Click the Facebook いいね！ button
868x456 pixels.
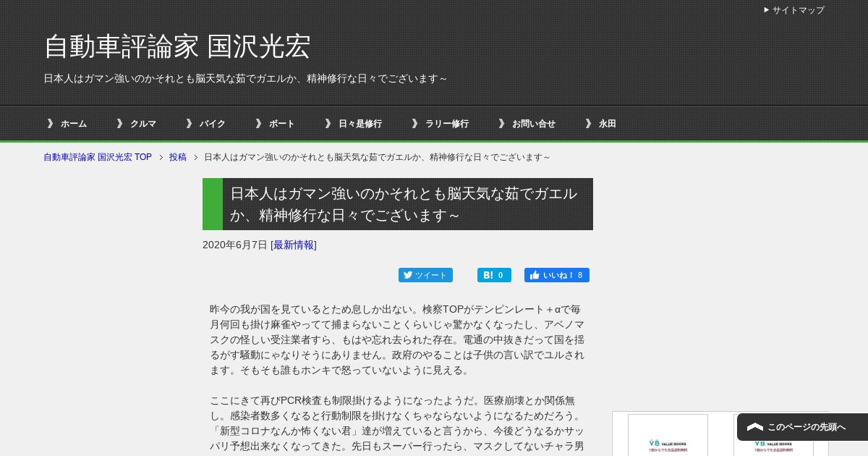pyautogui.click(x=557, y=275)
